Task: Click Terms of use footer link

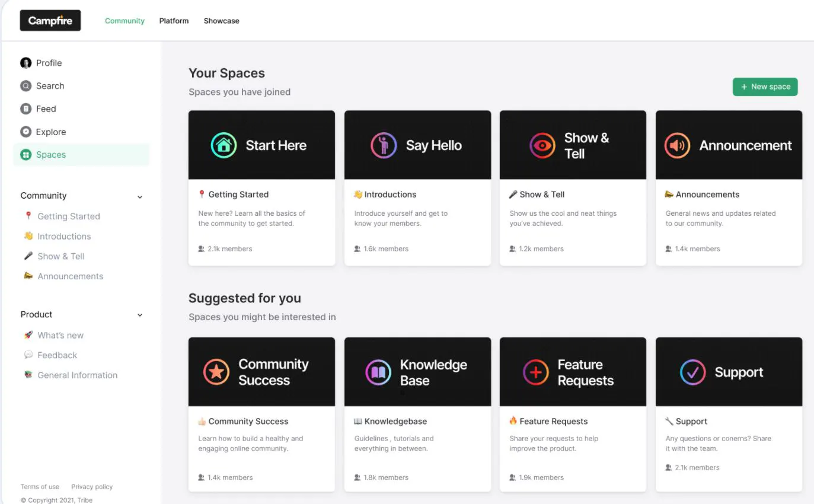Action: [40, 487]
